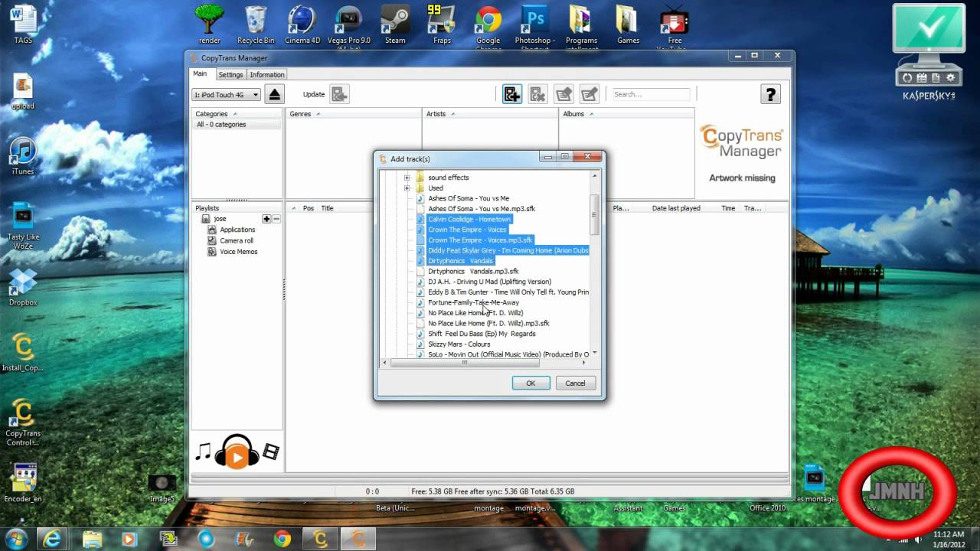
Task: Cancel the Add tracks dialog
Action: point(575,383)
